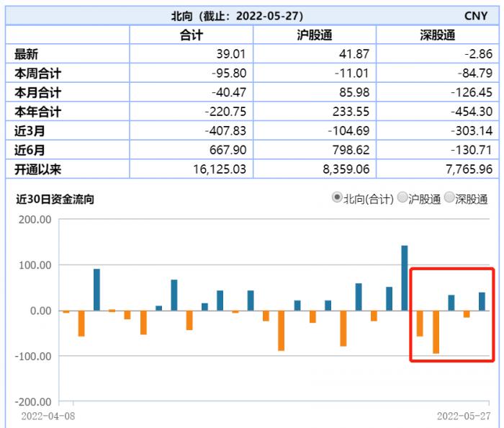
Task: Click the 2022-04-08 date axis label
Action: (48, 416)
